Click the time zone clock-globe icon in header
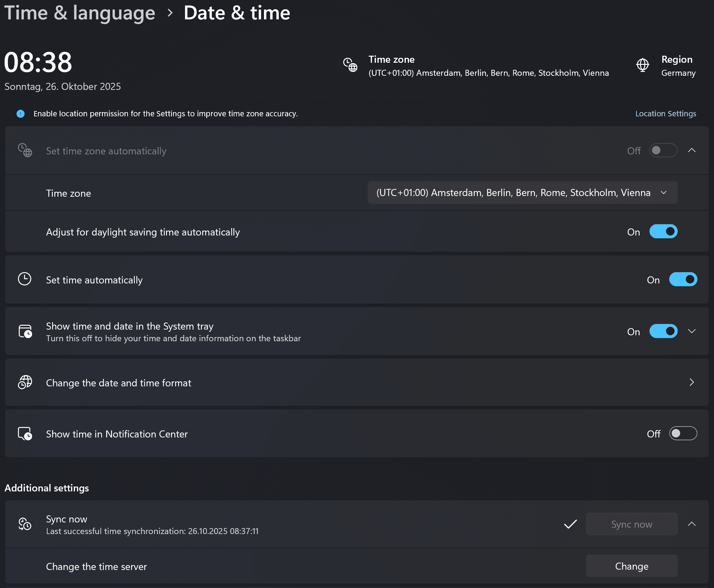The height and width of the screenshot is (588, 714). [x=350, y=65]
